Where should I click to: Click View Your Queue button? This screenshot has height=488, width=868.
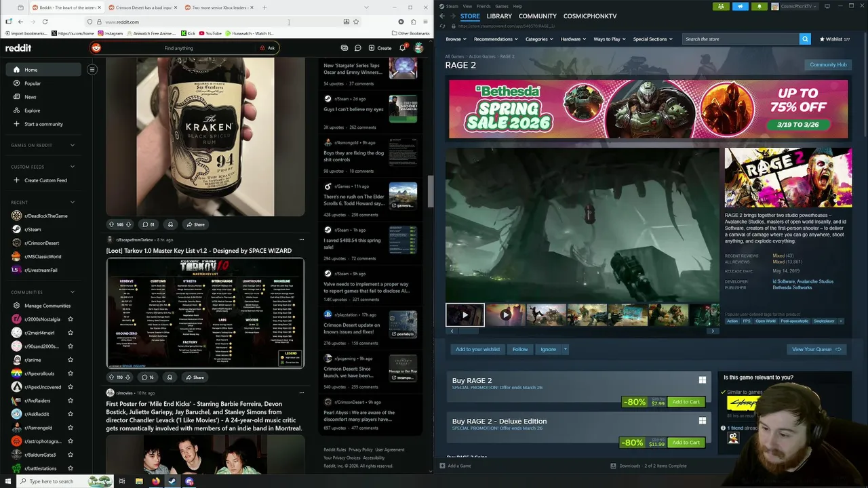(x=816, y=349)
